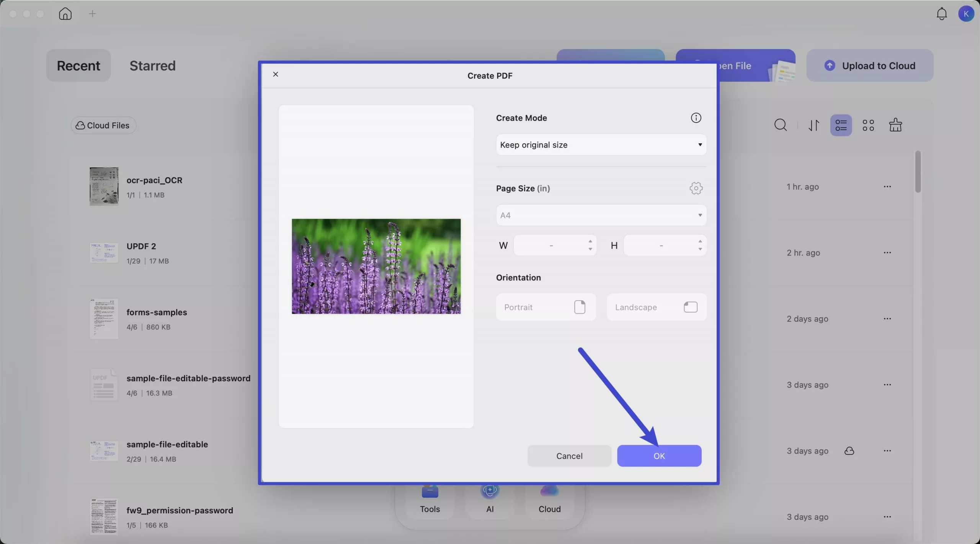Click the Home icon in the title bar

65,13
